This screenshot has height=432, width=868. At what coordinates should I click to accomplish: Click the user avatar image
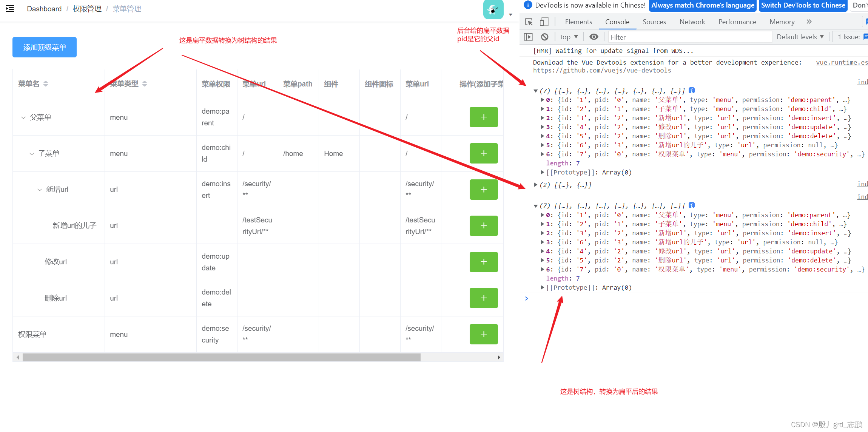click(493, 10)
